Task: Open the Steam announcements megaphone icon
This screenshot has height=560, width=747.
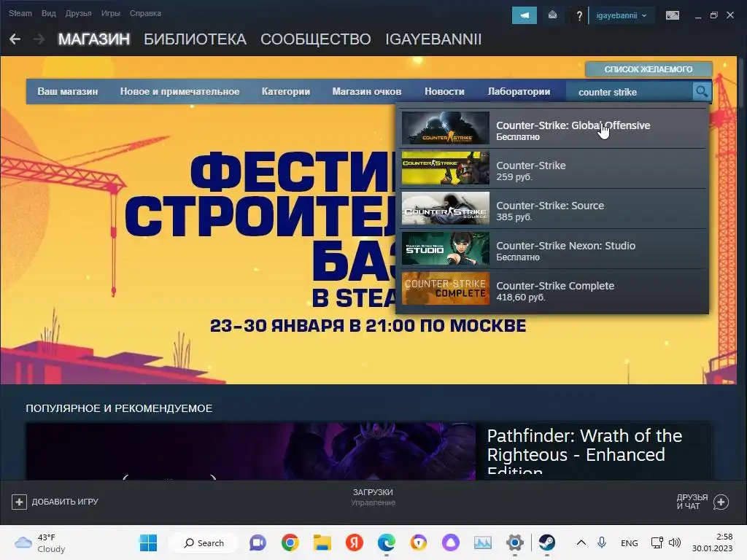Action: [x=524, y=15]
